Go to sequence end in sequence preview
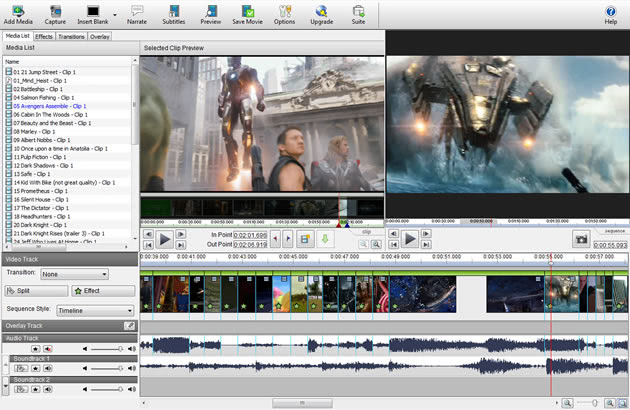Image resolution: width=630 pixels, height=410 pixels. click(426, 244)
